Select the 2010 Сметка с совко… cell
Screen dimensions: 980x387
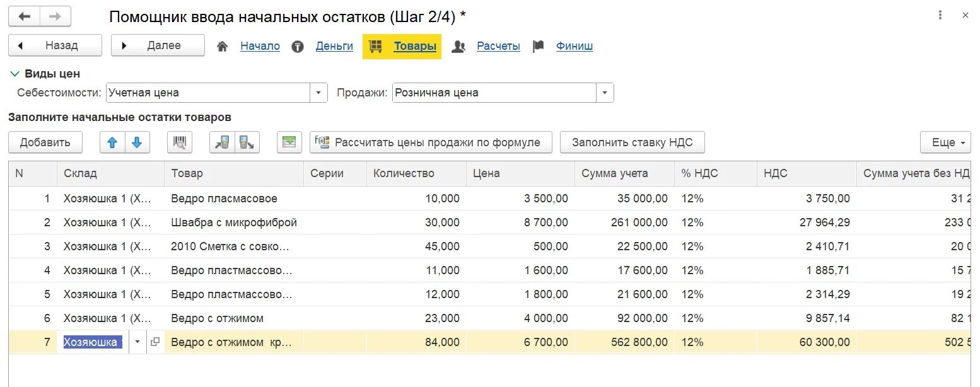233,246
